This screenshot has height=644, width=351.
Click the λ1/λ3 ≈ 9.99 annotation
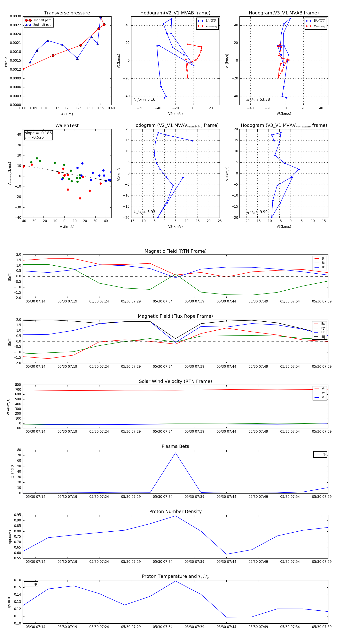click(257, 212)
